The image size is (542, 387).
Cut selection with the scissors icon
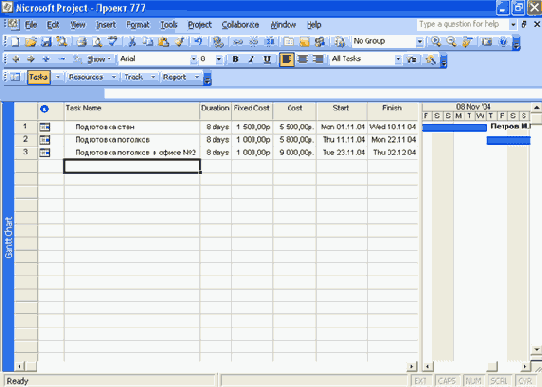[132, 42]
